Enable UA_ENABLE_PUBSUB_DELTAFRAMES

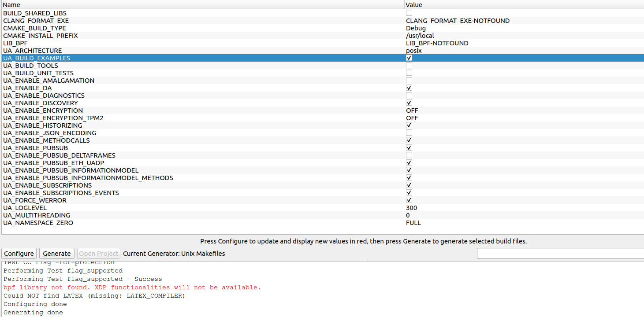click(x=409, y=155)
